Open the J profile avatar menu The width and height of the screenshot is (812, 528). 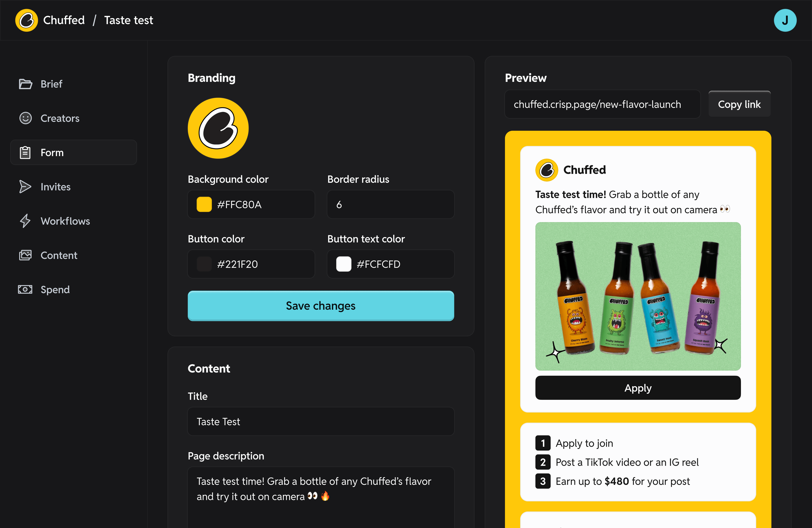[x=785, y=20]
